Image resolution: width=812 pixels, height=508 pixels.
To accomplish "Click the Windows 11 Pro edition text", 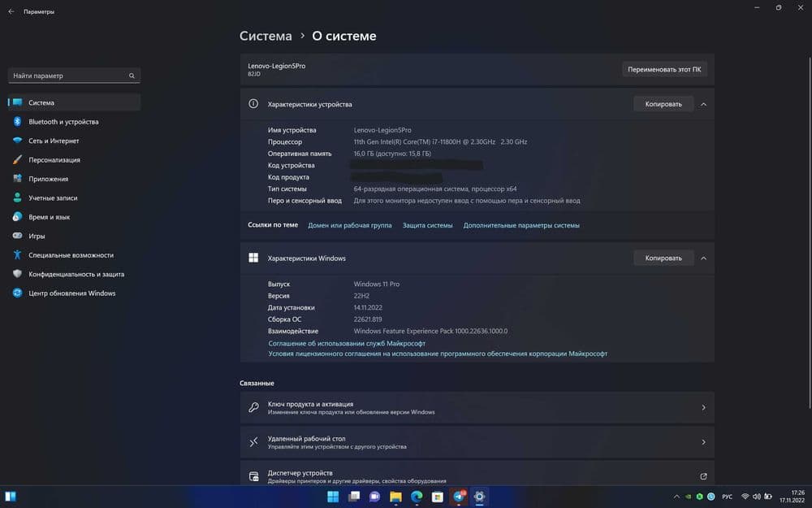I will click(x=377, y=284).
